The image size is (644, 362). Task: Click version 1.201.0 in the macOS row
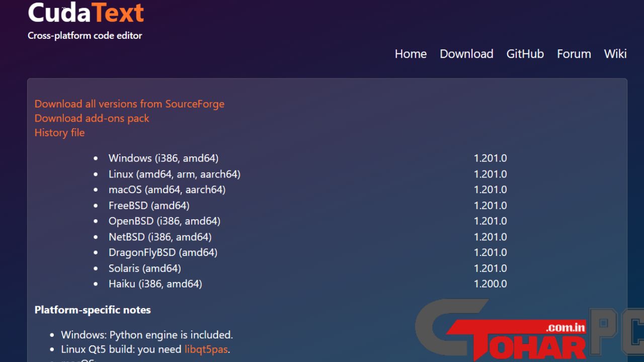pos(490,190)
